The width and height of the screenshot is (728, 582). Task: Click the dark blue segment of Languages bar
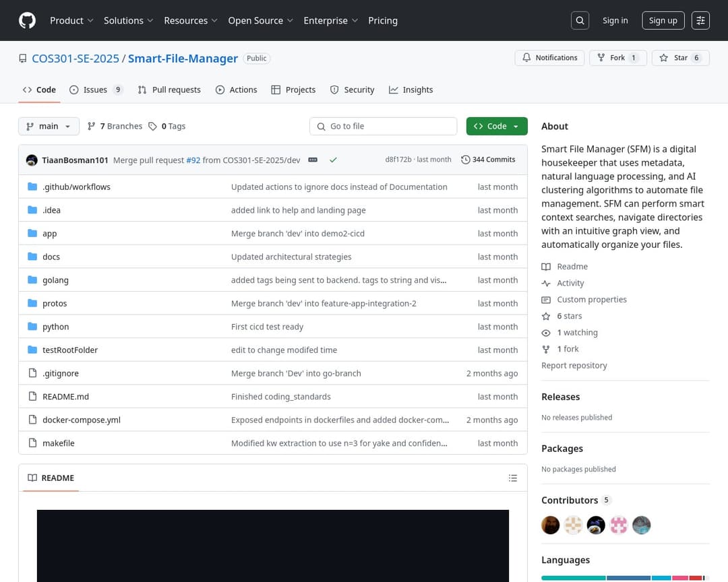(x=629, y=578)
